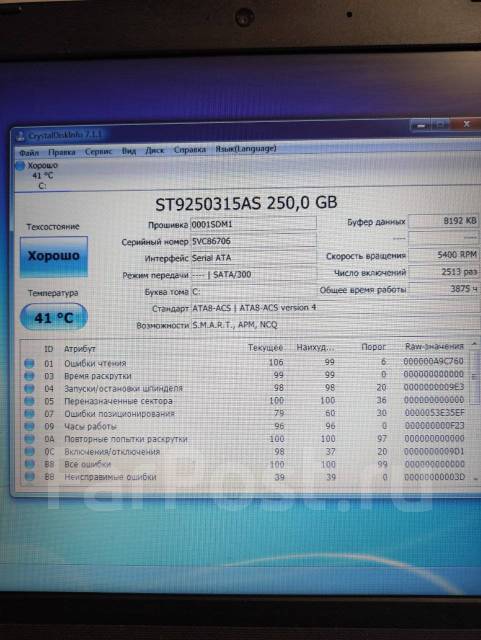Screen dimensions: 481x640
Task: Click the rotation speed field 5400 RPM
Action: point(444,255)
